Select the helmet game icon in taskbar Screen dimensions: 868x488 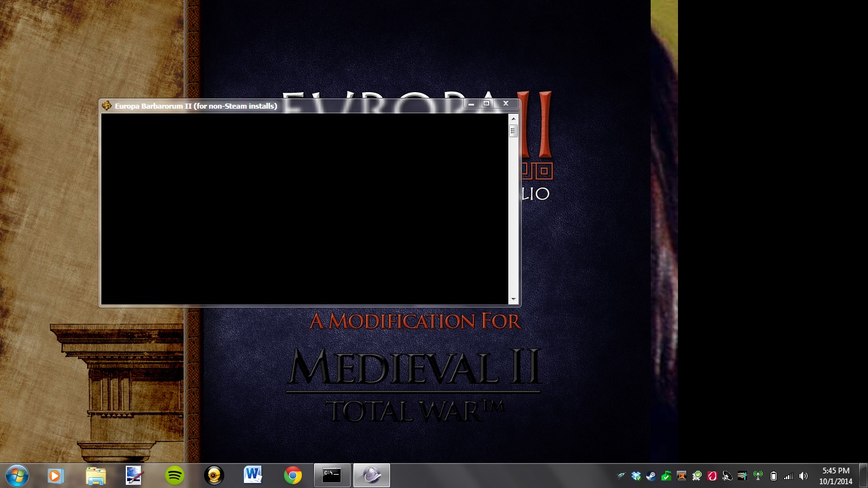372,475
